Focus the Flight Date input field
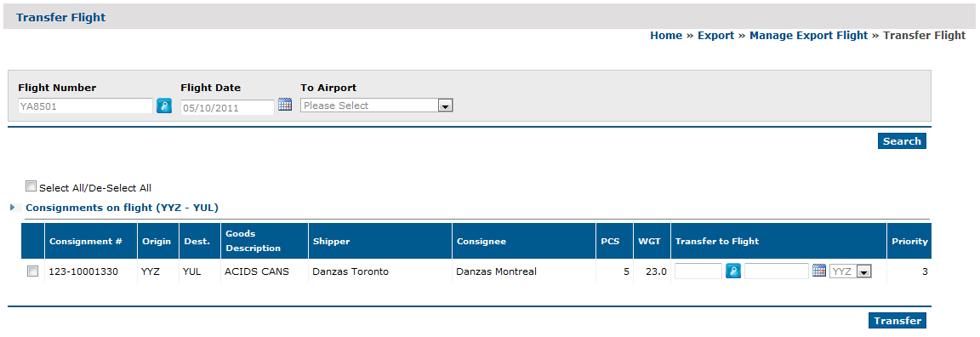Image resolution: width=980 pixels, height=337 pixels. [227, 107]
